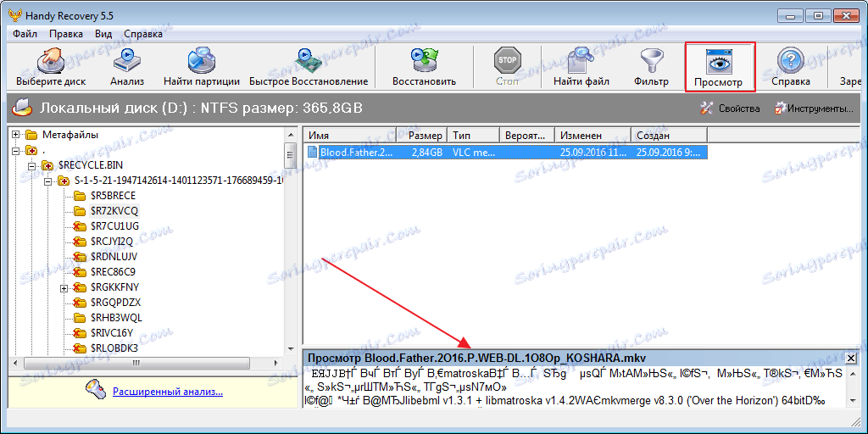Open Свойства of the local disk
The width and height of the screenshot is (868, 434).
click(730, 108)
